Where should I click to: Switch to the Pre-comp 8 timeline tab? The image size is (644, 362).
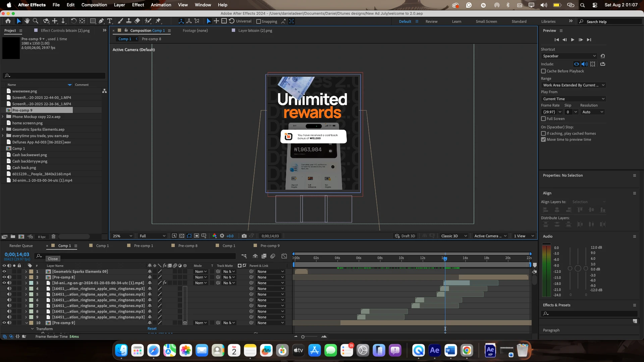tap(188, 246)
